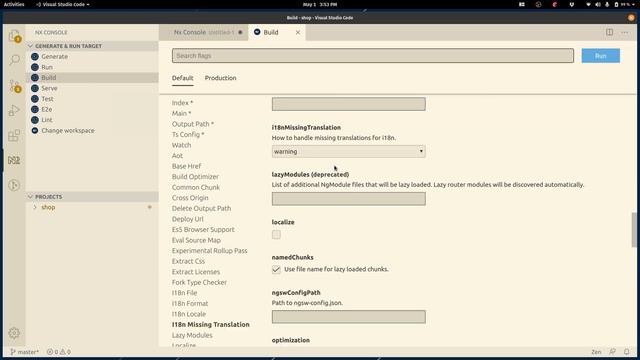Open the Search view in activity bar
Screen dimensions: 640x360
coord(14,60)
